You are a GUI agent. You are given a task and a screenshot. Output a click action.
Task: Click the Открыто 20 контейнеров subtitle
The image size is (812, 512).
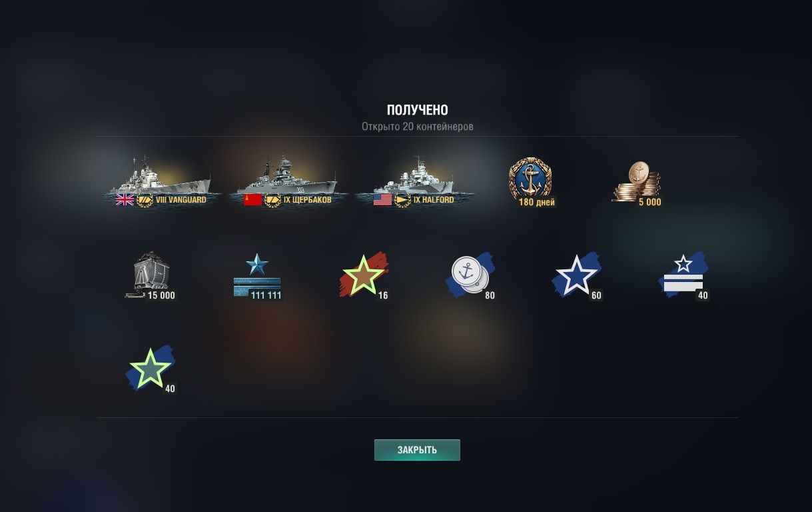pos(418,127)
